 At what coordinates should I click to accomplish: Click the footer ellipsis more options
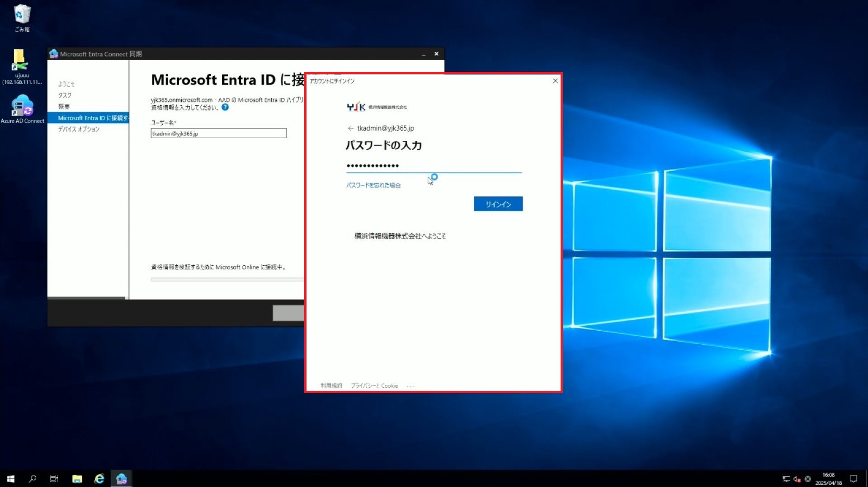pyautogui.click(x=410, y=386)
